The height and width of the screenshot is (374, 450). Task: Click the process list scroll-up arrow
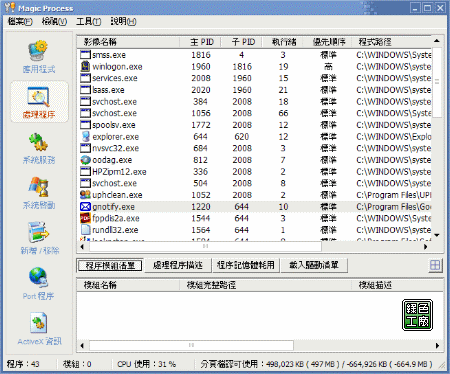coord(437,41)
